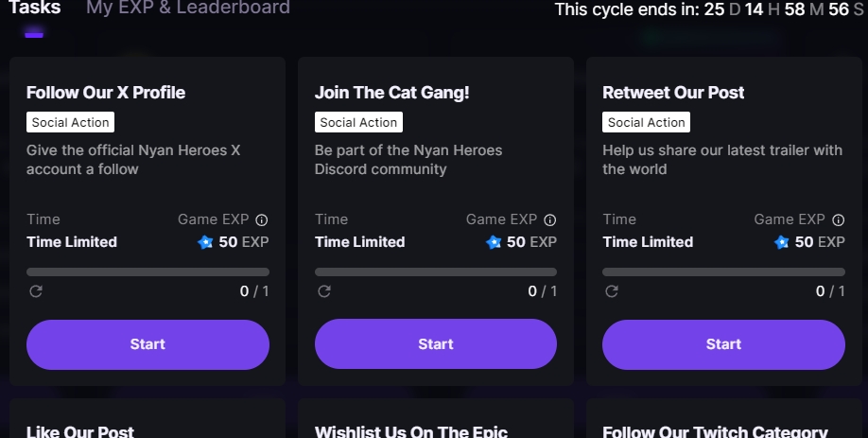This screenshot has width=868, height=438.
Task: Click info icon beside Game EXP in Join The Cat Gang card
Action: coord(550,219)
